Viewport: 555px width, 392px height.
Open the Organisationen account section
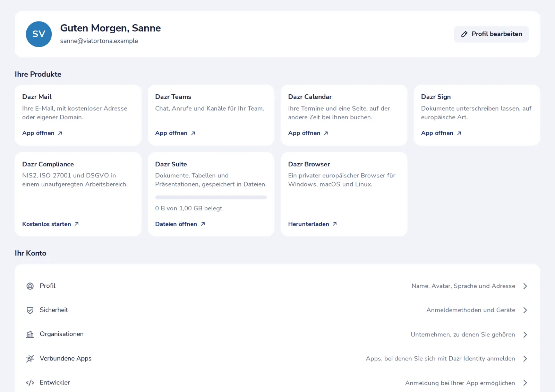coord(277,334)
